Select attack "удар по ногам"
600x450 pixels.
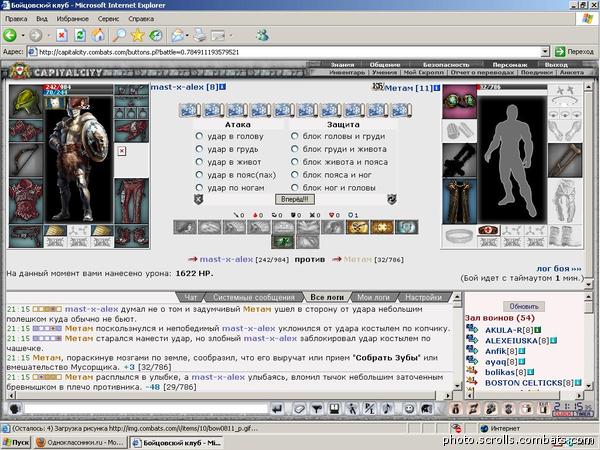(x=199, y=188)
